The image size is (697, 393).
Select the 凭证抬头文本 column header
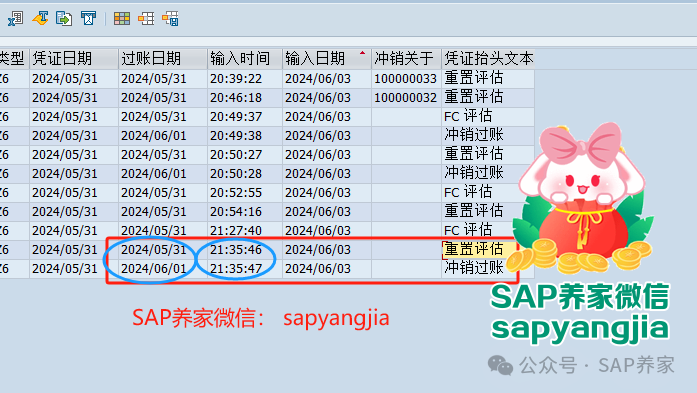[488, 58]
